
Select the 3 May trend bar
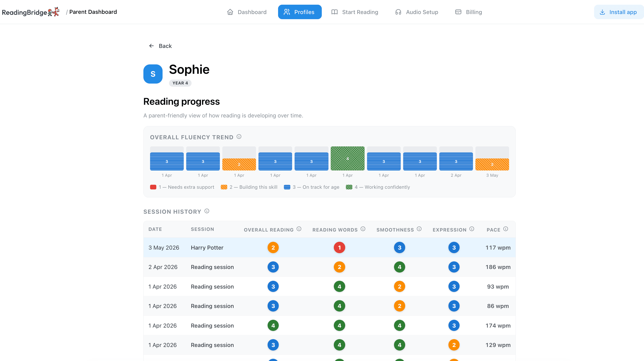492,164
